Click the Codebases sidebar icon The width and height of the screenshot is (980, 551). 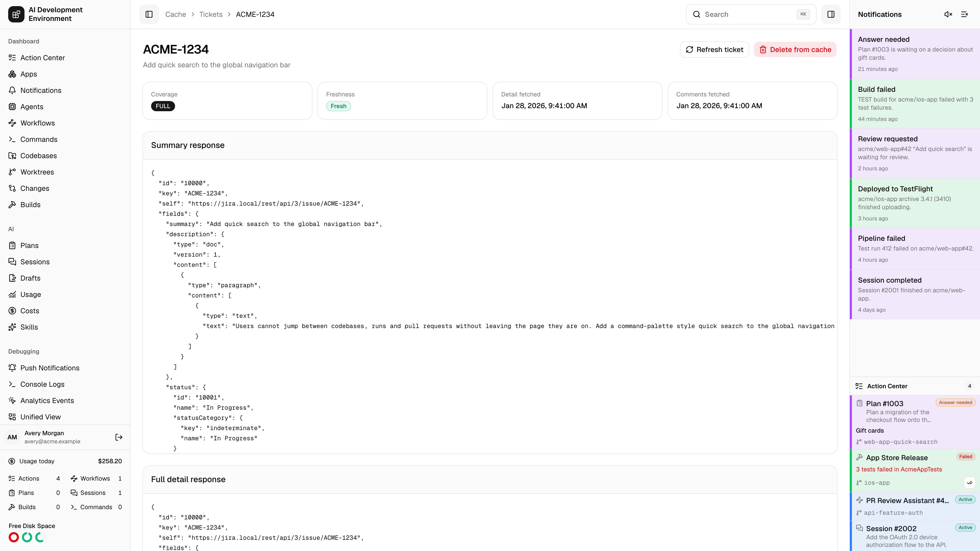point(12,156)
